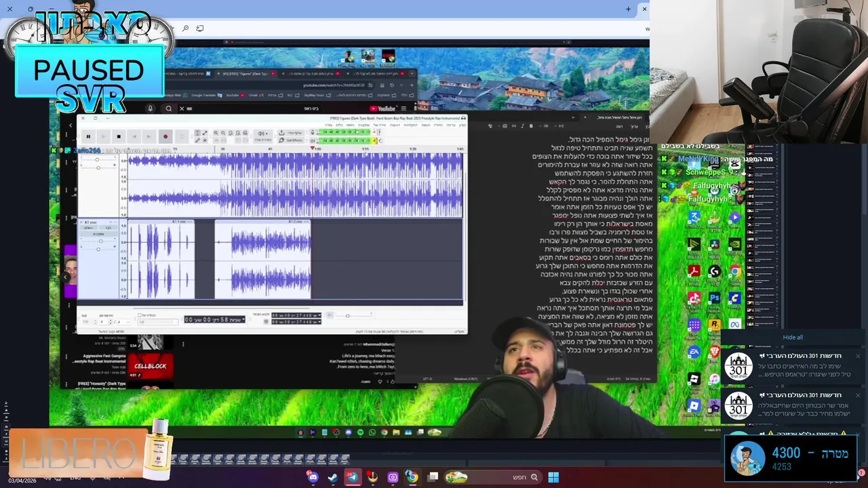Open the CELLBLOCK video thumbnail in YouTube
This screenshot has height=488, width=868.
(151, 366)
